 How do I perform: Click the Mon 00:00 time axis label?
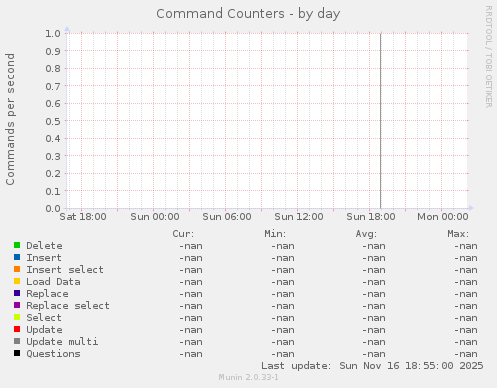(443, 217)
